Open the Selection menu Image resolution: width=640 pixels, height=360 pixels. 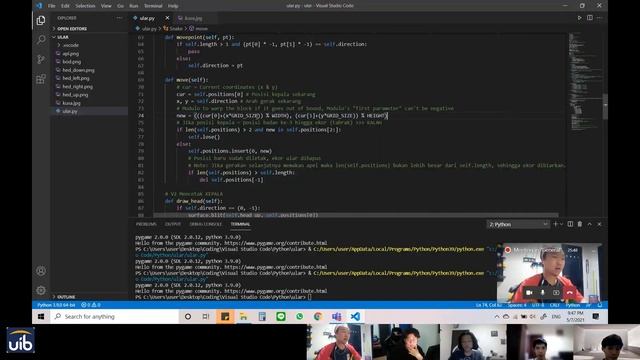click(x=85, y=6)
